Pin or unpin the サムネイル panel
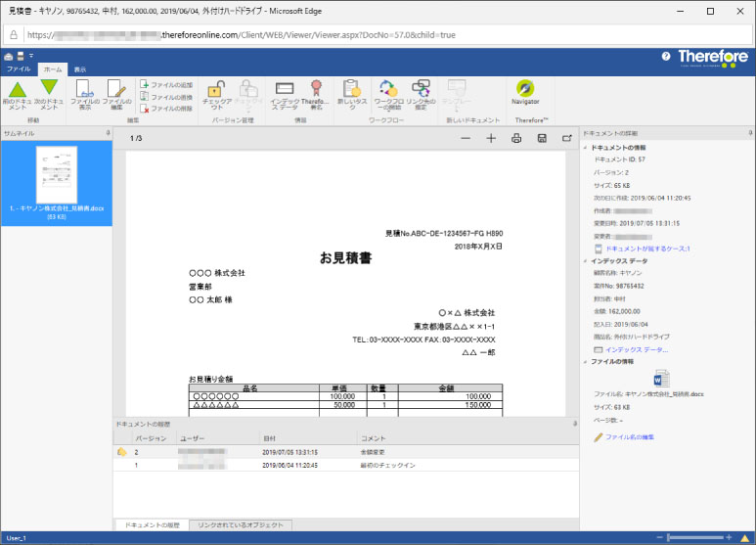This screenshot has width=756, height=545. coord(108,131)
